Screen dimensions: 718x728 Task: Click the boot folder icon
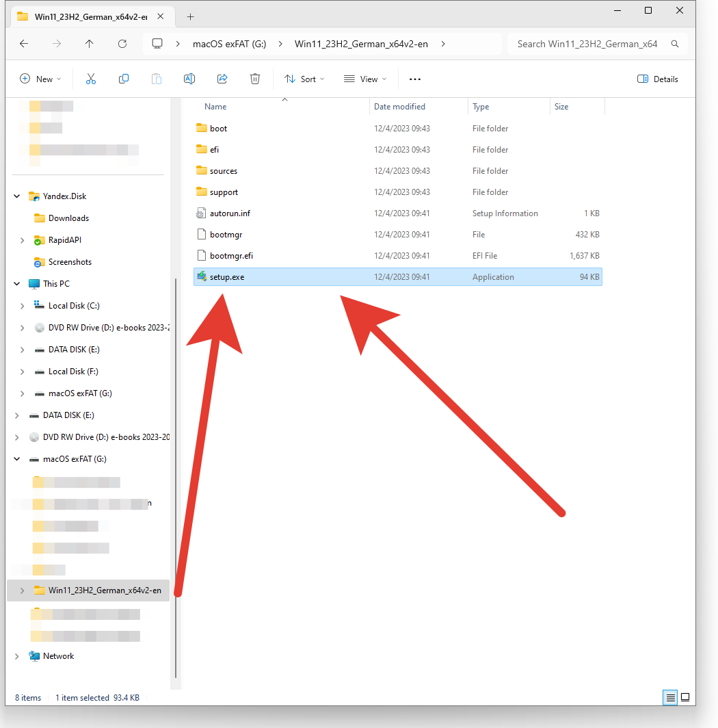pyautogui.click(x=202, y=128)
